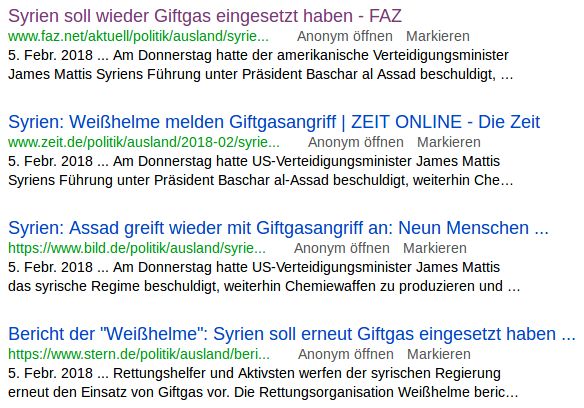Click 'Anonym öffnen' for the FAZ result
The height and width of the screenshot is (408, 584).
(345, 37)
